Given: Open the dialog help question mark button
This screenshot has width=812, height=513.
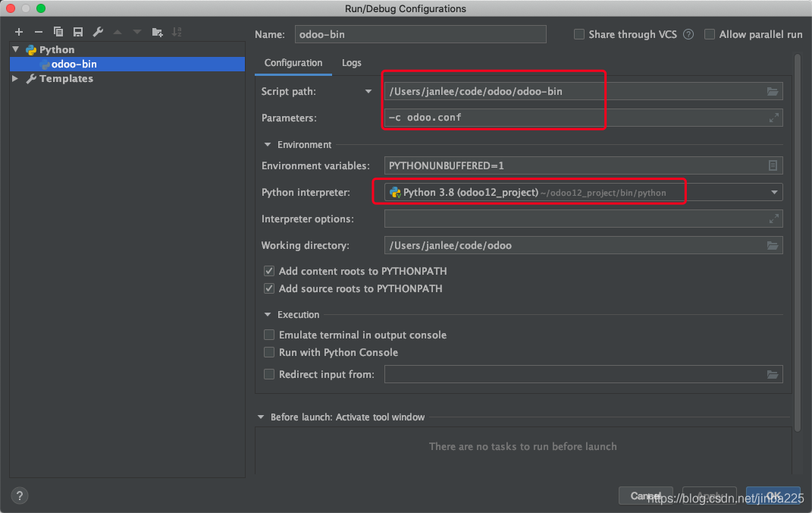Looking at the screenshot, I should point(19,496).
